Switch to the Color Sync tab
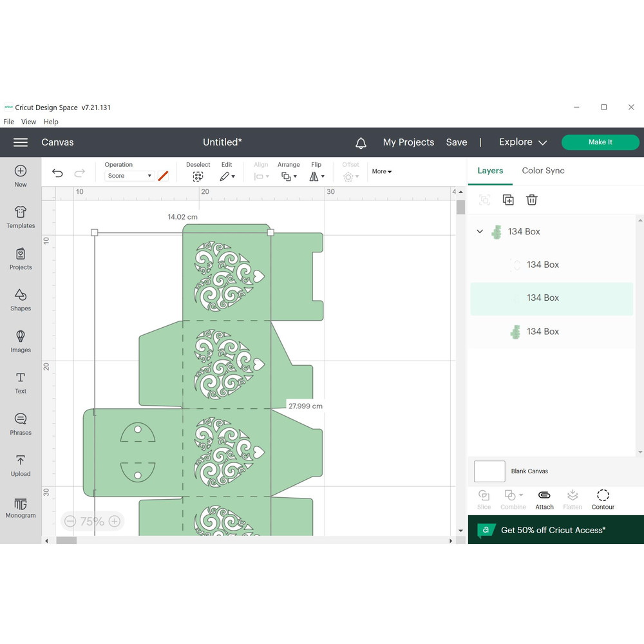The image size is (644, 644). click(x=543, y=171)
